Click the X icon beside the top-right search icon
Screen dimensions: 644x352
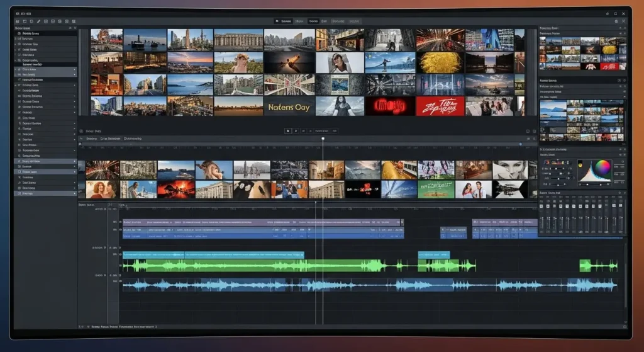tap(623, 21)
